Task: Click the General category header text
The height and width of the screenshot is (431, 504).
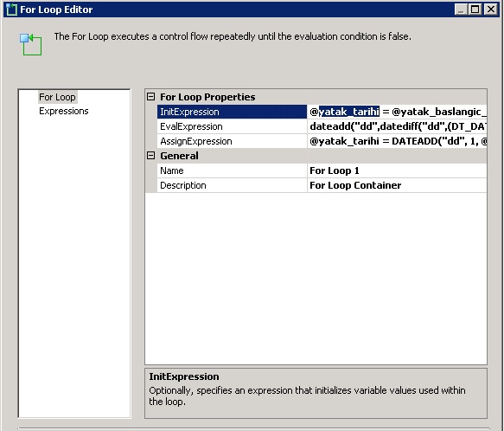Action: (179, 156)
